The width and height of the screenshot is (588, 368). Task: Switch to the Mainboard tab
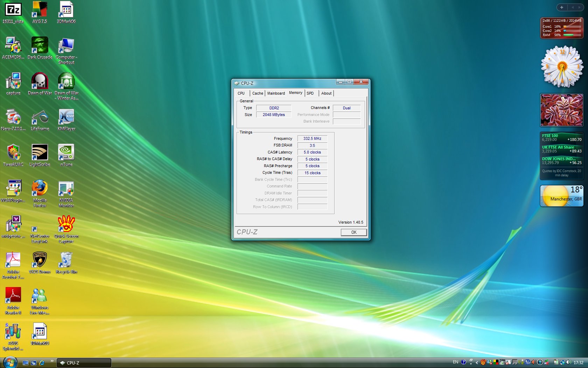(276, 93)
